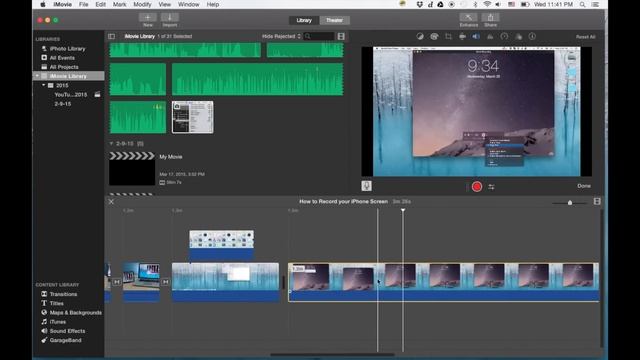Screen dimensions: 640x360
Task: Click the Apple menu icon
Action: point(42,4)
